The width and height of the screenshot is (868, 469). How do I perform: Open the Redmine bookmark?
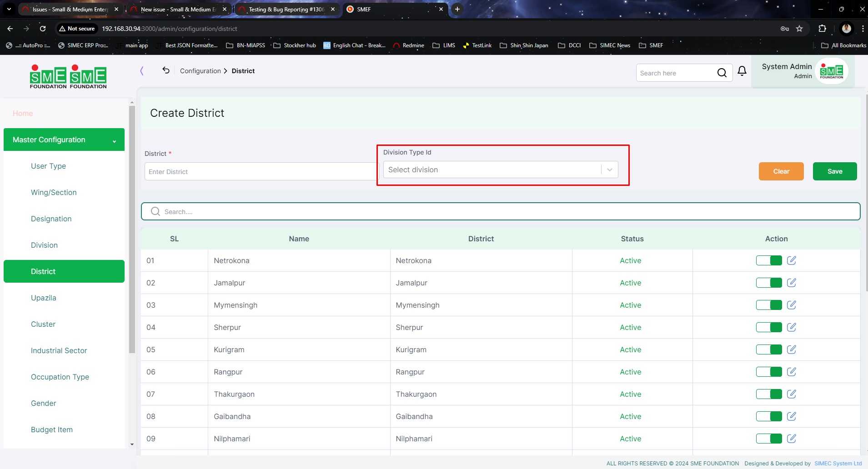(408, 45)
